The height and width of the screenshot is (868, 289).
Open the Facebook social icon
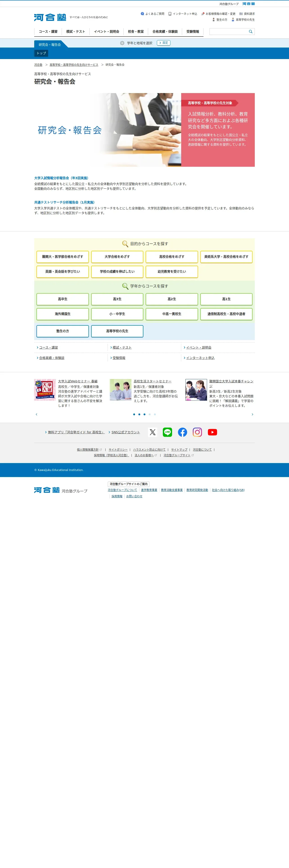182,432
